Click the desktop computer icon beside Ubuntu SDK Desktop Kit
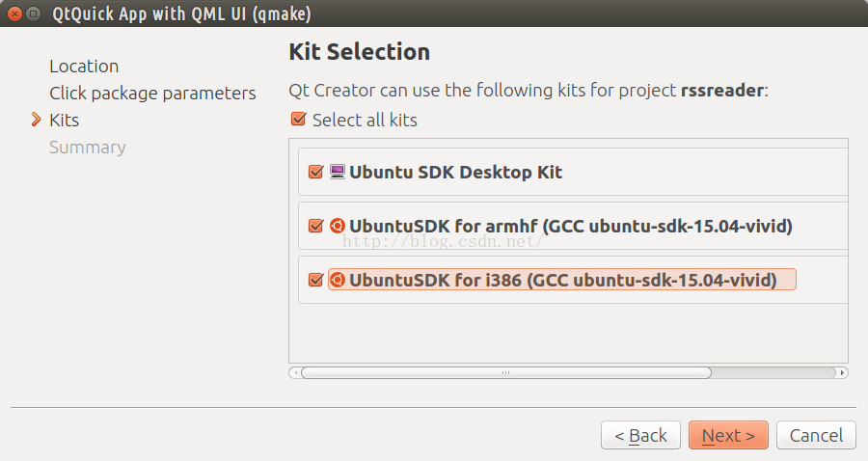 338,172
